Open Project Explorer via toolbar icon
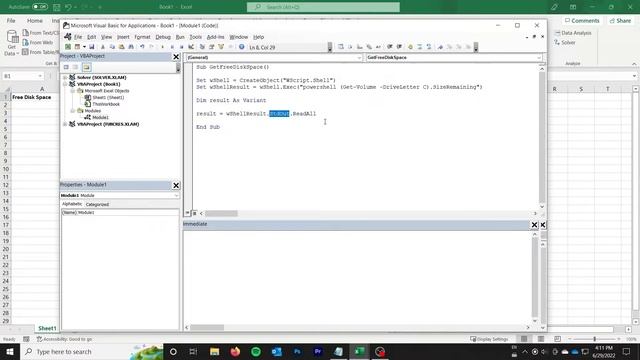Image resolution: width=640 pixels, height=360 pixels. click(202, 47)
